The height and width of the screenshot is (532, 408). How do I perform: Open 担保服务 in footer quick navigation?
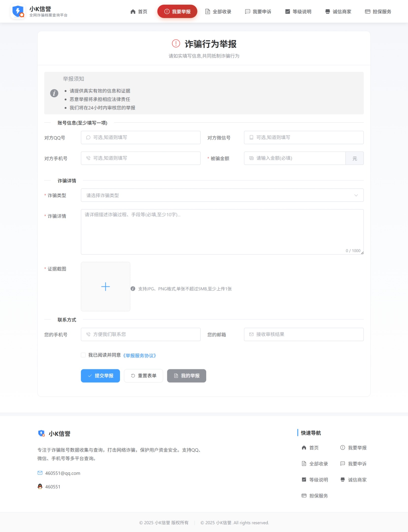pos(315,496)
